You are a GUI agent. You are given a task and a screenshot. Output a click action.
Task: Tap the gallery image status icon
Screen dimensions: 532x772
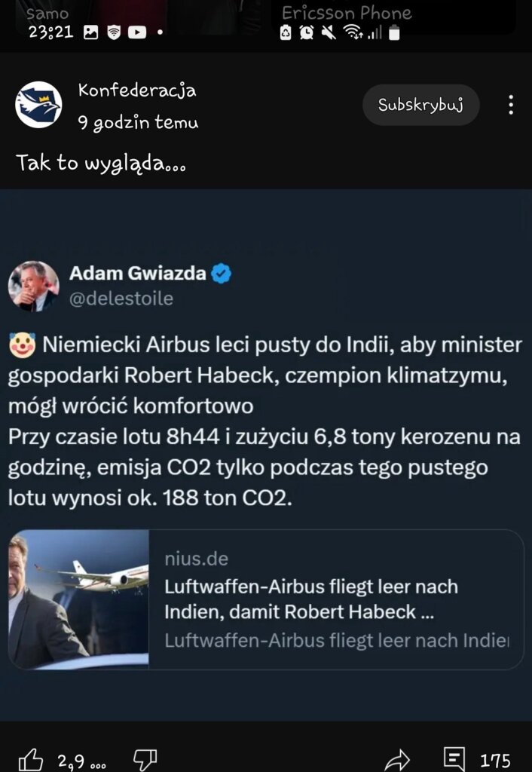click(x=91, y=32)
